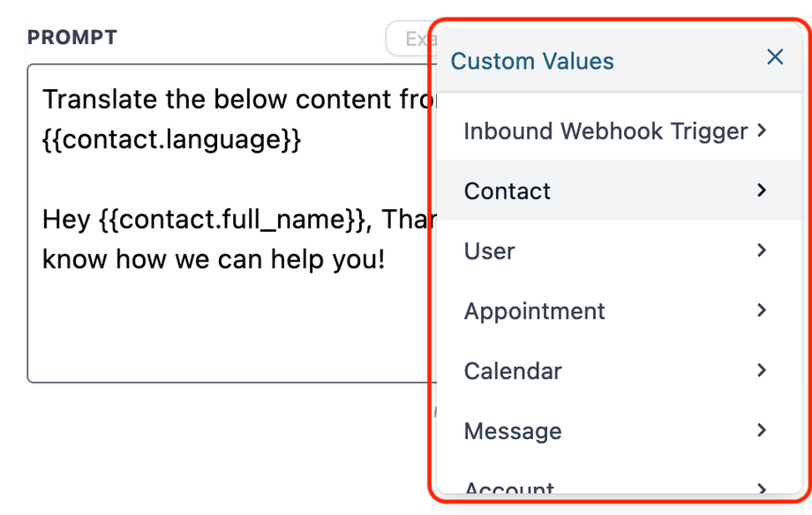Click the chevron next to Inbound Webhook Trigger
Viewport: 812px width, 515px height.
coord(761,130)
